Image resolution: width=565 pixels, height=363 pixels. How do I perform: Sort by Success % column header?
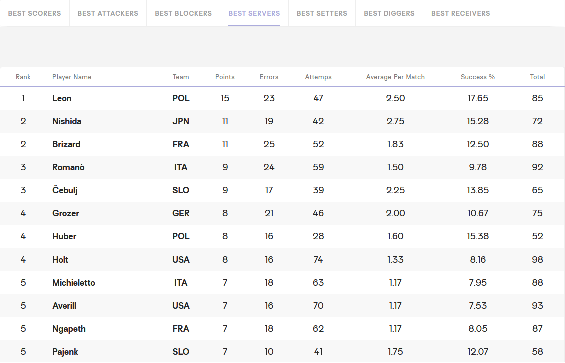point(478,77)
